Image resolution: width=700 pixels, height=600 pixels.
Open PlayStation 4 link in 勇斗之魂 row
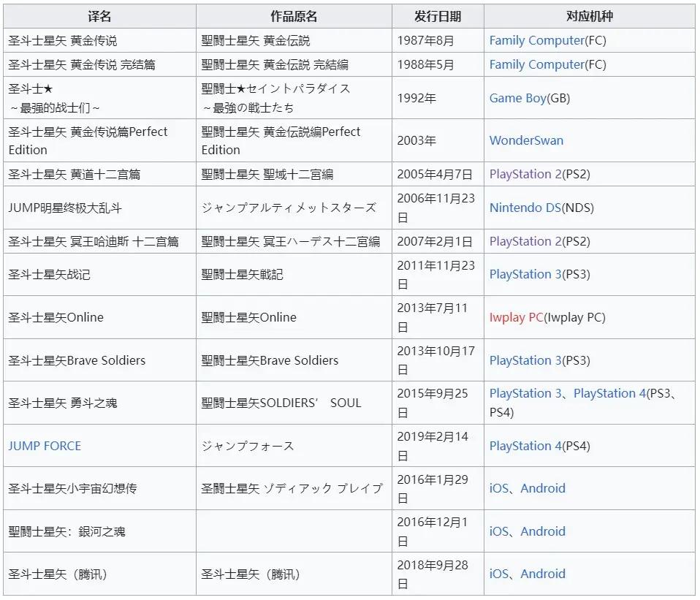click(x=609, y=393)
